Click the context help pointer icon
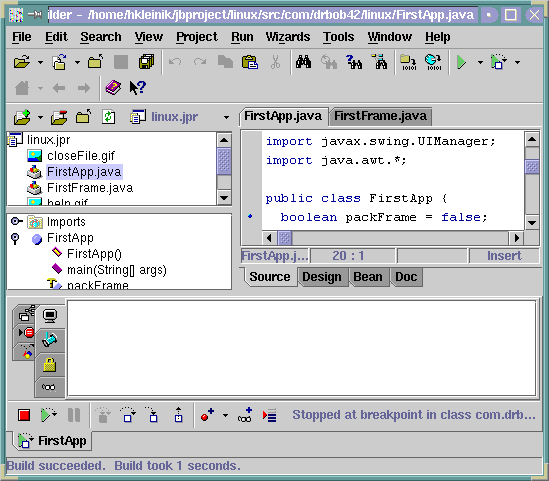This screenshot has width=549, height=481. pyautogui.click(x=137, y=88)
